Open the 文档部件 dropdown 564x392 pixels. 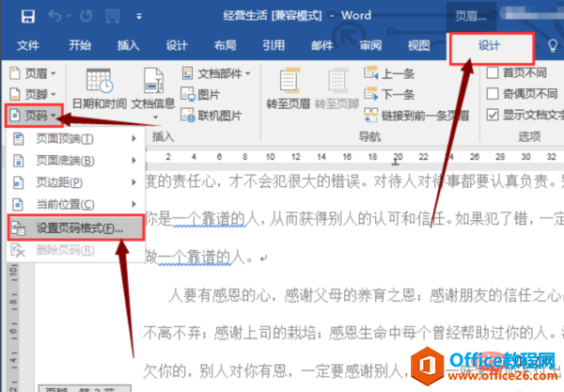(x=215, y=73)
